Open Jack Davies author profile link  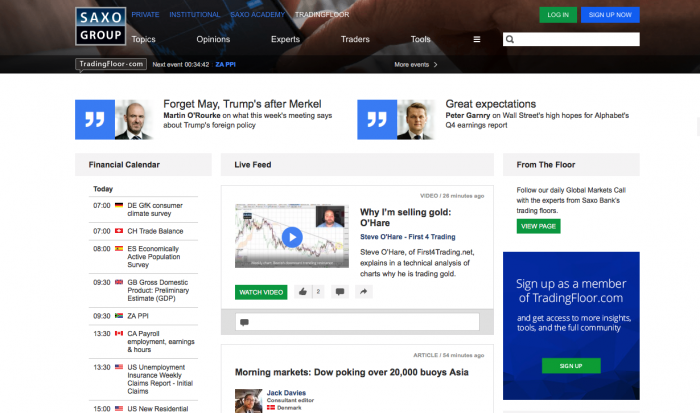pos(286,393)
